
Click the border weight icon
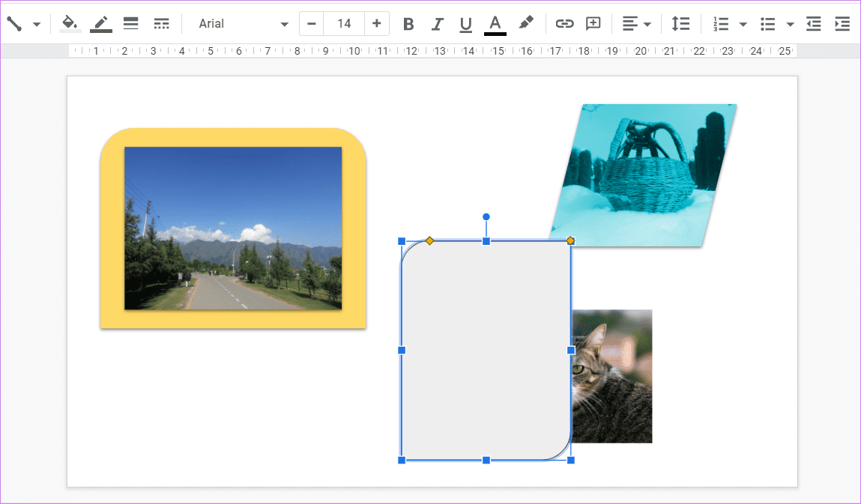pyautogui.click(x=130, y=23)
